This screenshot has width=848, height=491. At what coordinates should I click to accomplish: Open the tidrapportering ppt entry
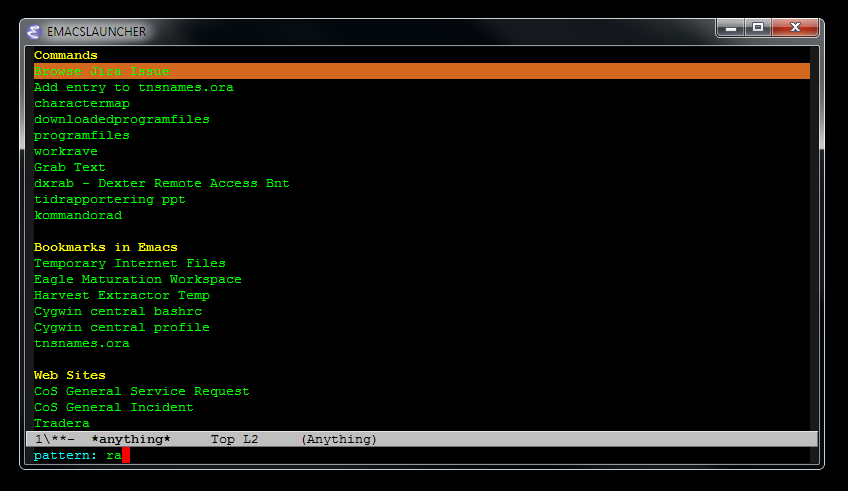point(110,200)
